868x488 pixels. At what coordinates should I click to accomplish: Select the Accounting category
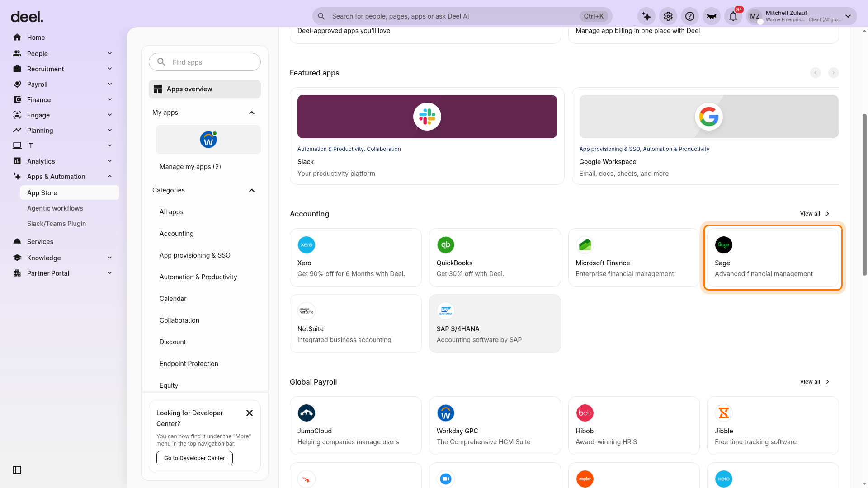coord(176,234)
